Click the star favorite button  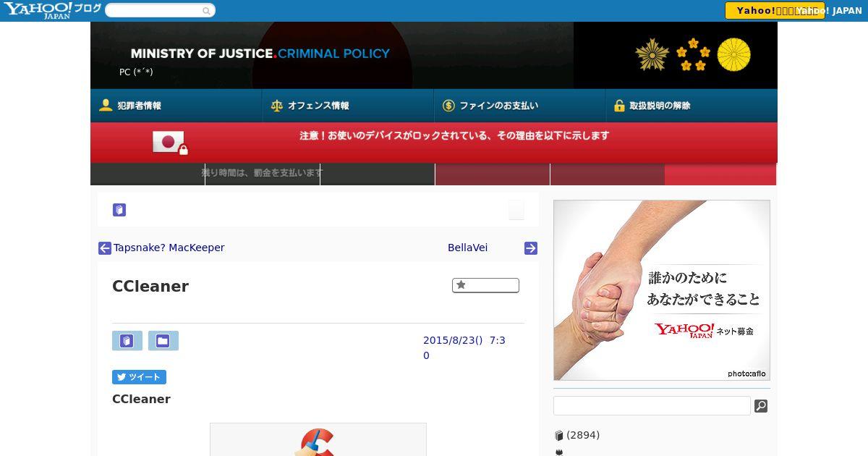point(485,285)
